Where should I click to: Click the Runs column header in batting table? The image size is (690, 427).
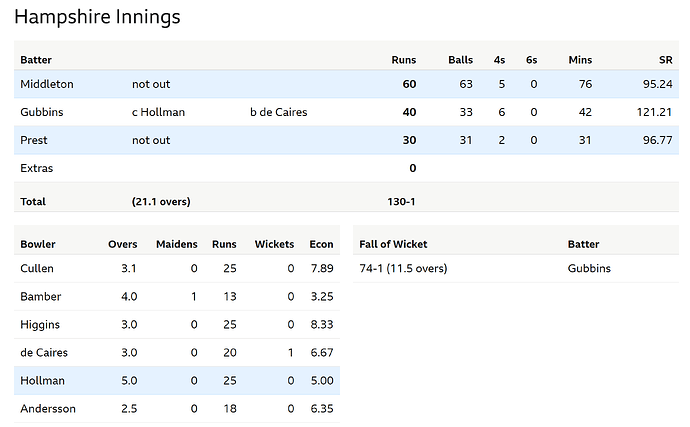tap(403, 60)
